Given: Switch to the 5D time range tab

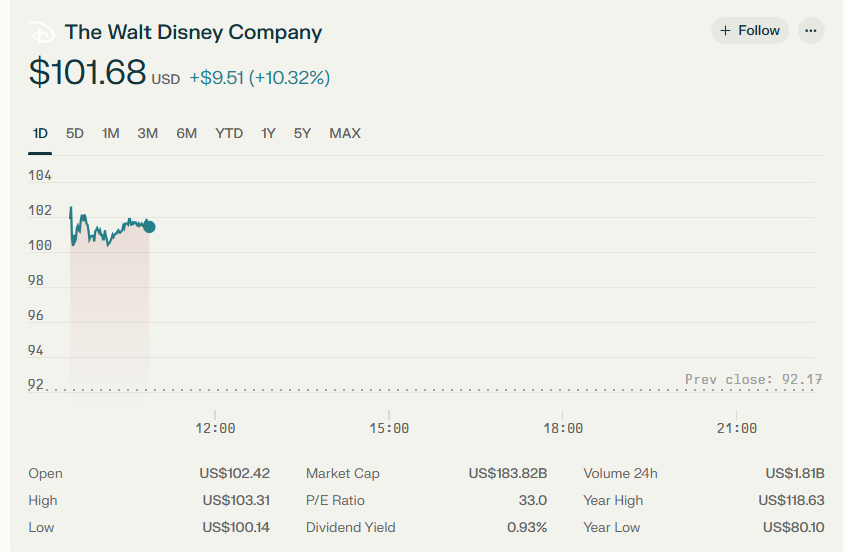Looking at the screenshot, I should [x=75, y=133].
